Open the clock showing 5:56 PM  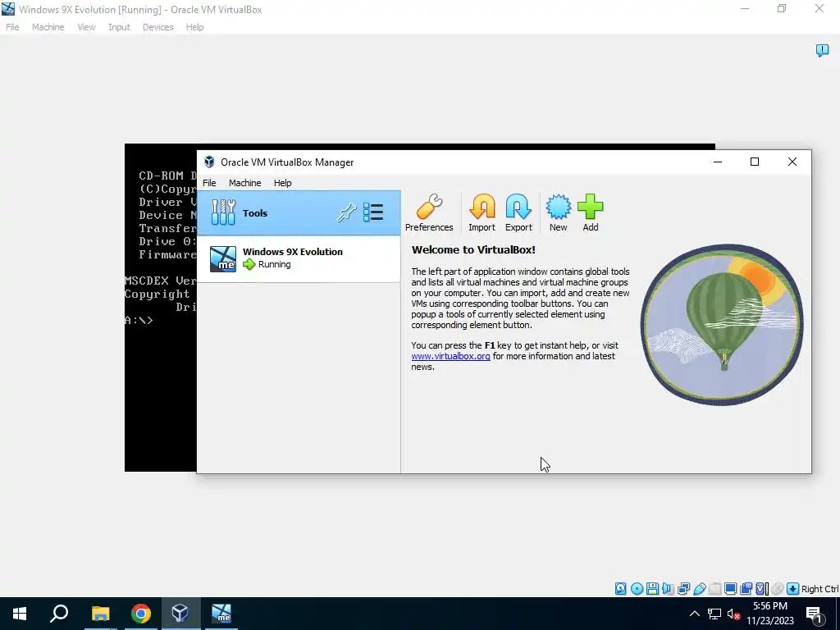pyautogui.click(x=769, y=614)
